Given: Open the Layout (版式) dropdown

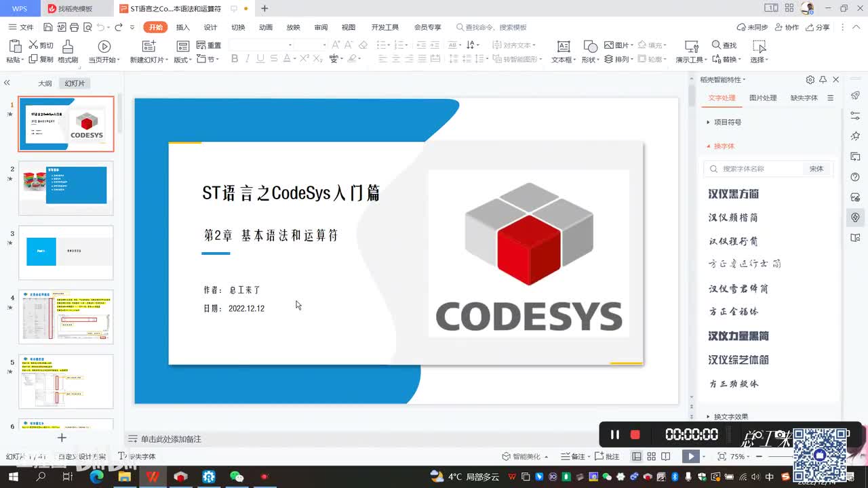Looking at the screenshot, I should tap(182, 60).
